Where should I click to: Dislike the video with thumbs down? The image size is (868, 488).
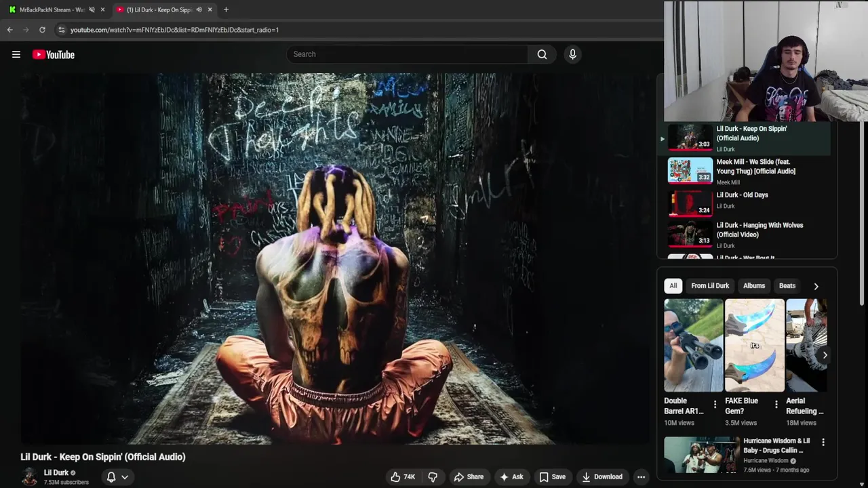tap(433, 476)
